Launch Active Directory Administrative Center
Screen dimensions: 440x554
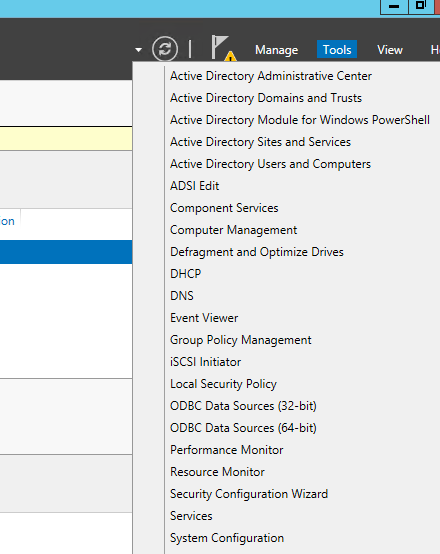coord(271,76)
